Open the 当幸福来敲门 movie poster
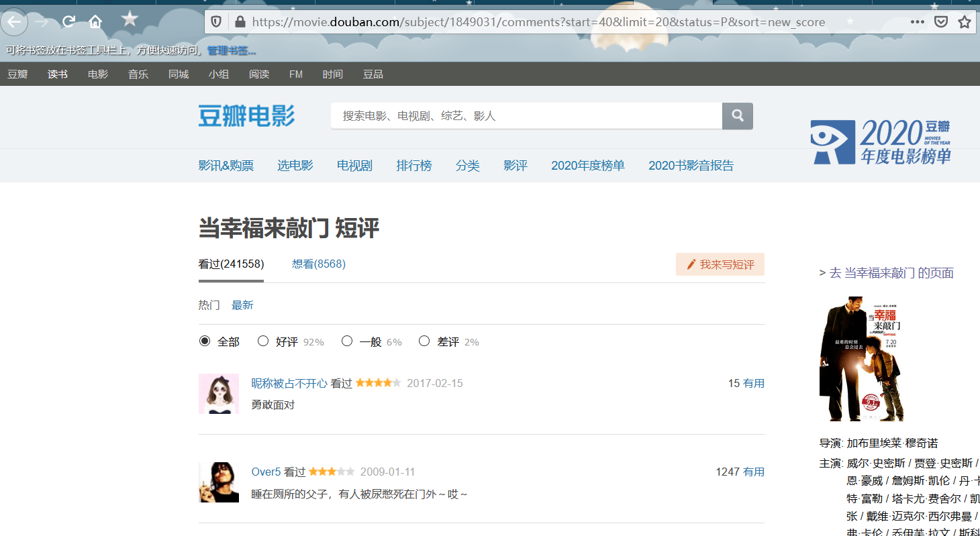This screenshot has width=980, height=536. (x=861, y=359)
